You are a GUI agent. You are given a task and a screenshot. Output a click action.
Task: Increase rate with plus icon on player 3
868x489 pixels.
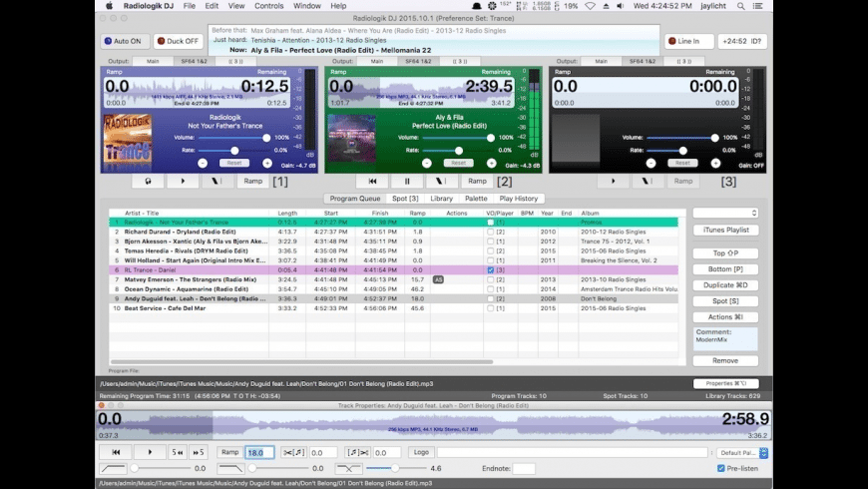[715, 164]
